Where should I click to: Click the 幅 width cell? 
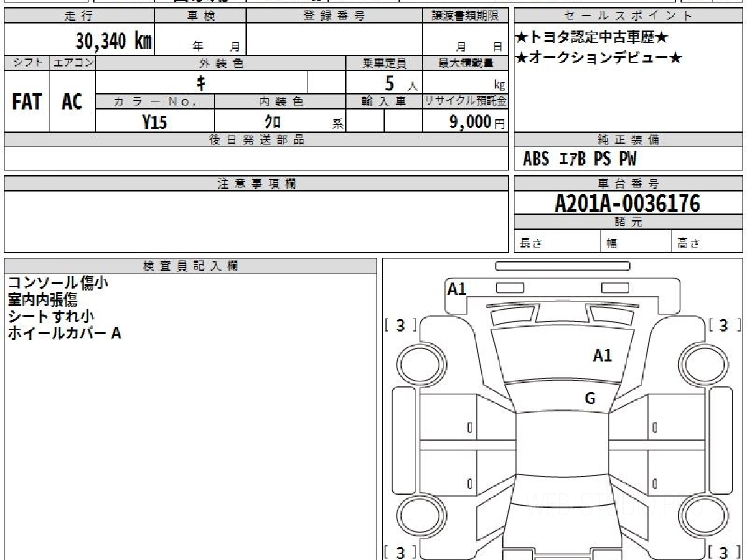click(x=636, y=241)
